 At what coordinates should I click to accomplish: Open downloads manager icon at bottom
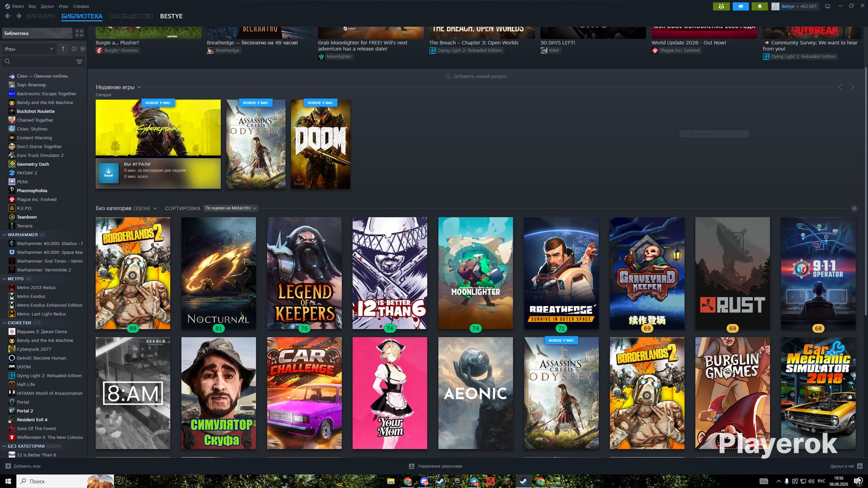pyautogui.click(x=412, y=466)
